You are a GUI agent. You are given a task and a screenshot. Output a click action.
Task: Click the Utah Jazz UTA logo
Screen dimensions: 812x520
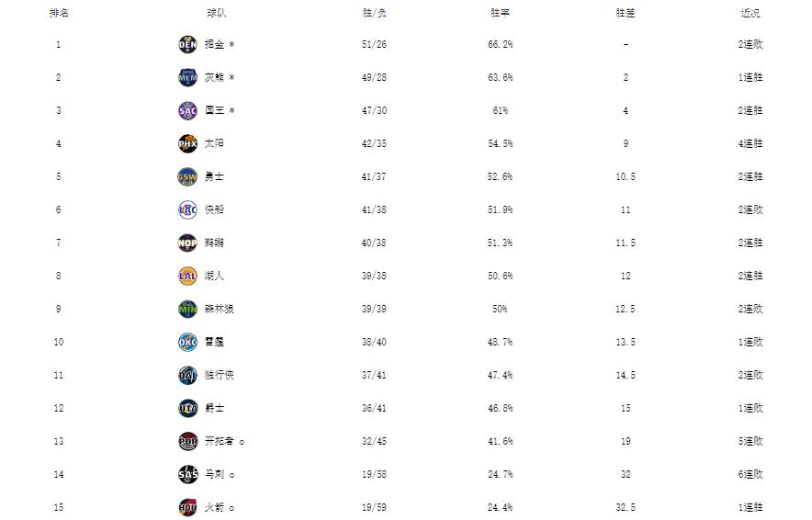[x=187, y=408]
